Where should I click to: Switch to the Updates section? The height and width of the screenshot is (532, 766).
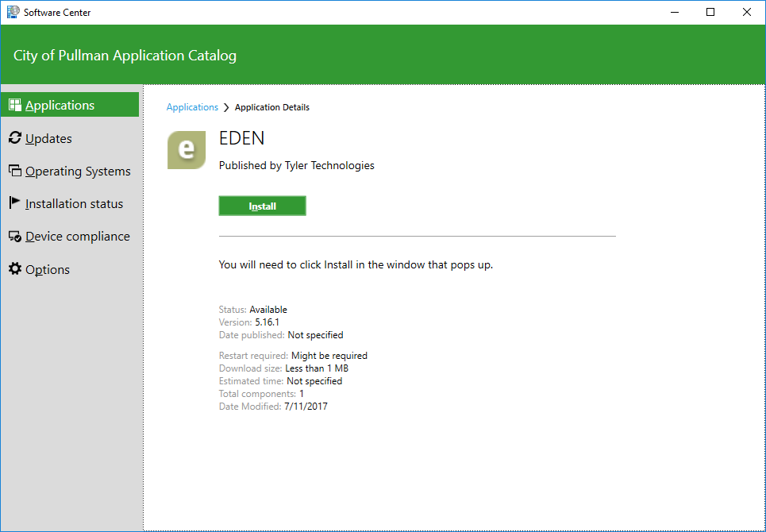[48, 139]
